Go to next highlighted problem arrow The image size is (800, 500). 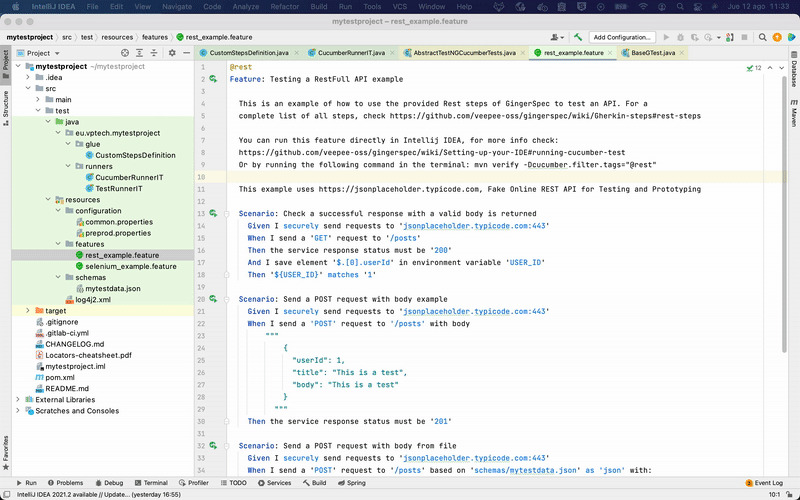point(781,68)
